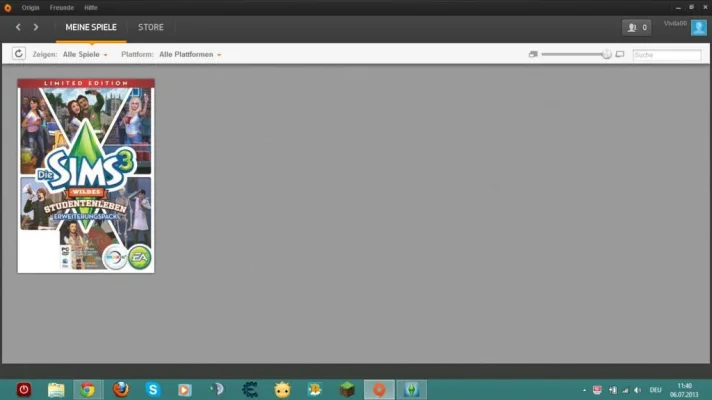Open the taskbar clock and date
The height and width of the screenshot is (400, 712).
pos(684,390)
